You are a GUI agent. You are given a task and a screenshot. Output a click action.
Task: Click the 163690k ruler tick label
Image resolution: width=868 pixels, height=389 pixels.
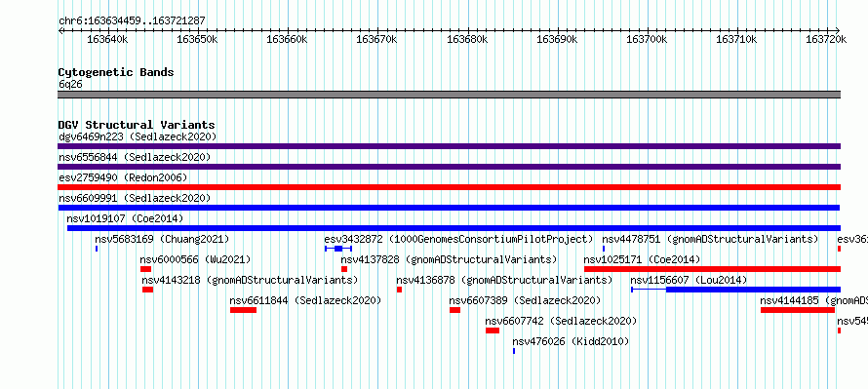[558, 39]
